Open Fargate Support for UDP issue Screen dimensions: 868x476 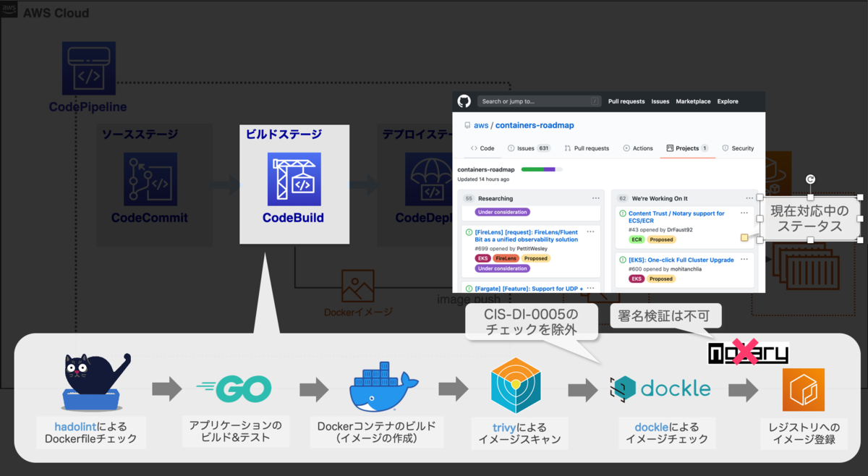529,288
